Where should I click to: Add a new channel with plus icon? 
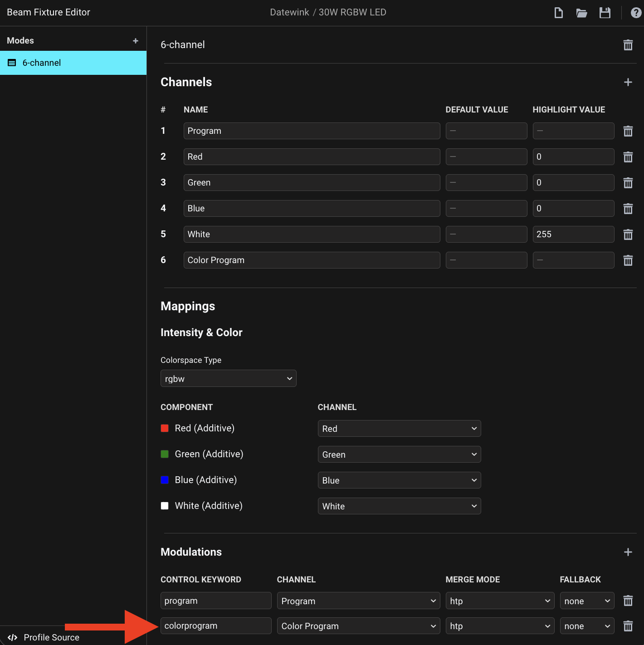(x=628, y=82)
